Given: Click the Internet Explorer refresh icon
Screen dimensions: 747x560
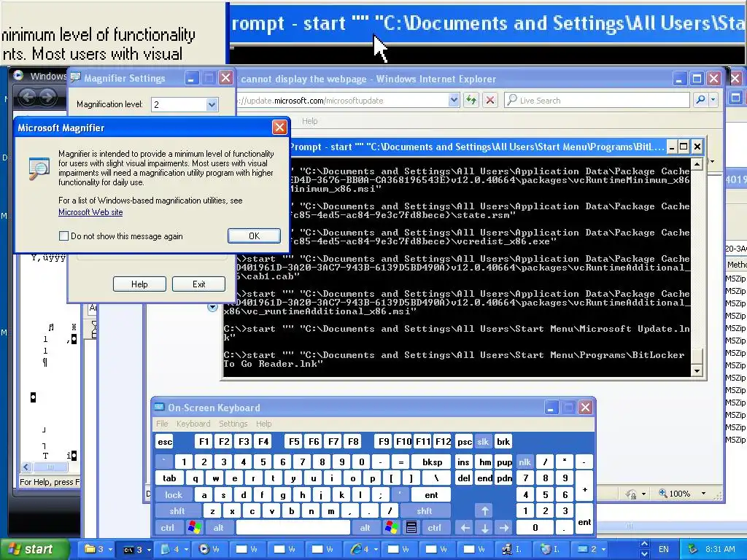Looking at the screenshot, I should point(471,100).
